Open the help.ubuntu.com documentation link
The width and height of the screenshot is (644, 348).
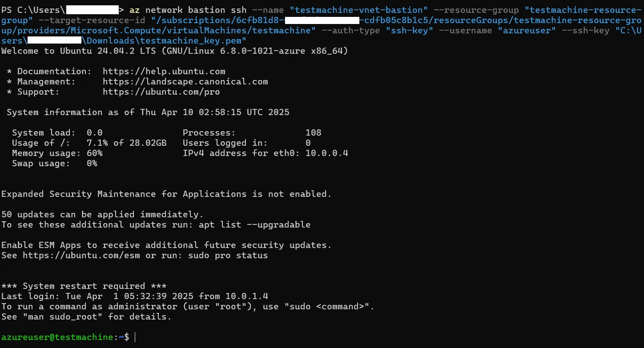click(x=164, y=72)
